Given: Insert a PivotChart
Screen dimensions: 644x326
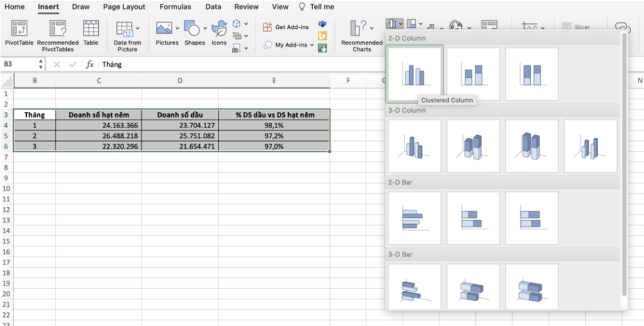Looking at the screenshot, I should [489, 25].
